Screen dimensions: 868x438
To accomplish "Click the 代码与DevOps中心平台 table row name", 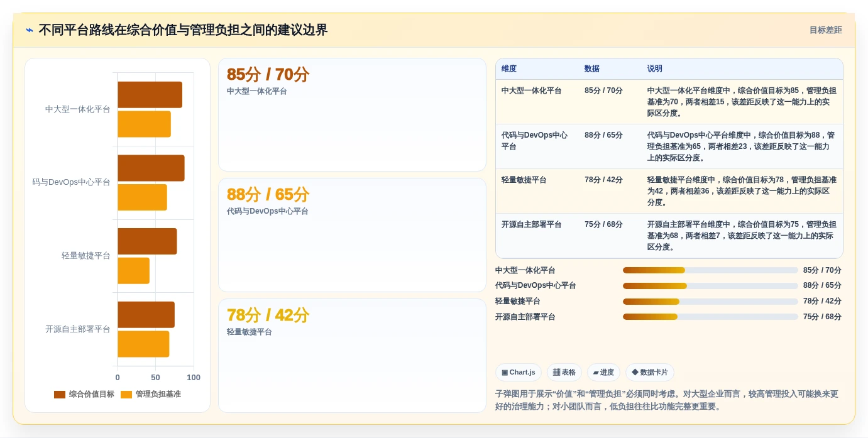I will pyautogui.click(x=534, y=141).
